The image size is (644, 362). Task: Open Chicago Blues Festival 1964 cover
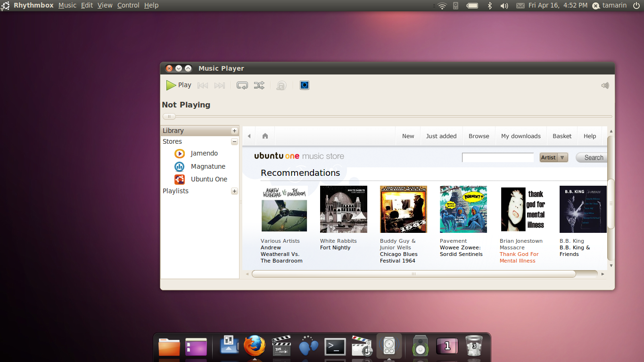coord(404,209)
